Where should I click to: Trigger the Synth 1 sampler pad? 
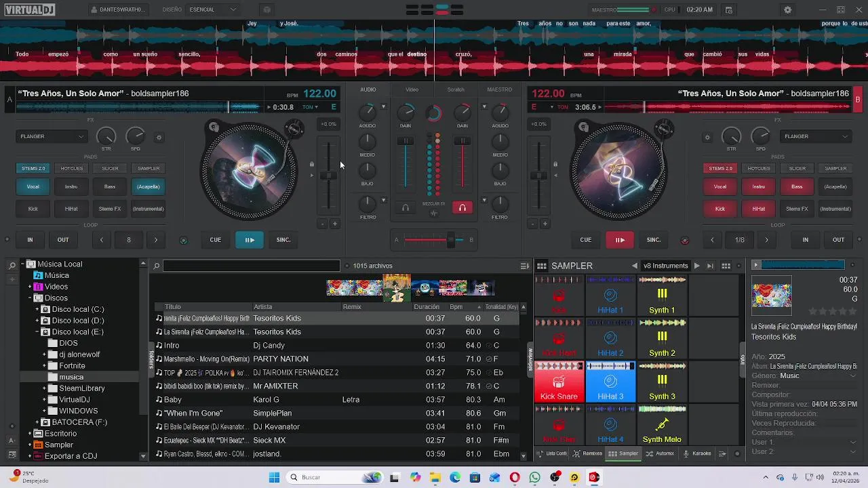click(662, 296)
